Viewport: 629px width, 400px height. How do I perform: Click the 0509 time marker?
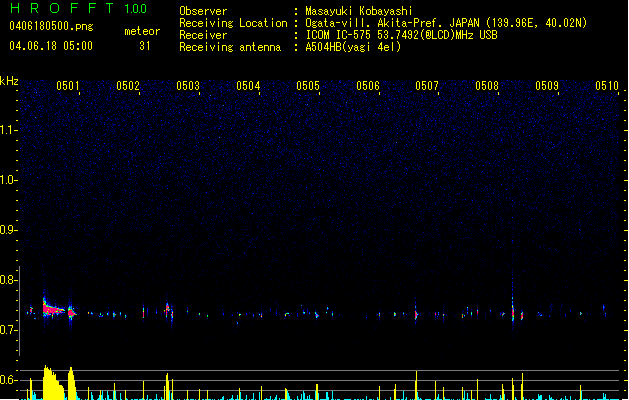[547, 86]
